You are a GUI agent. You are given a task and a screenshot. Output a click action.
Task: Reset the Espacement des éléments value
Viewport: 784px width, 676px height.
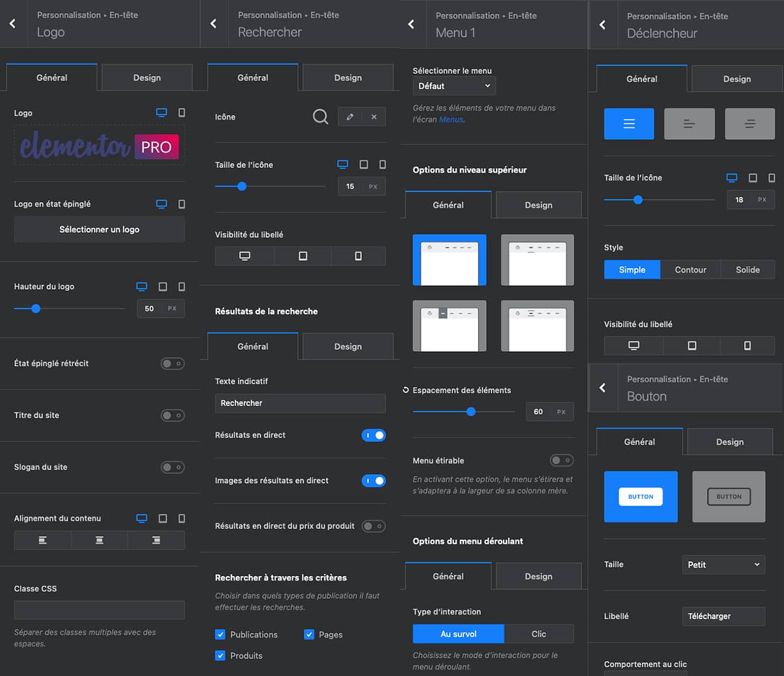406,390
